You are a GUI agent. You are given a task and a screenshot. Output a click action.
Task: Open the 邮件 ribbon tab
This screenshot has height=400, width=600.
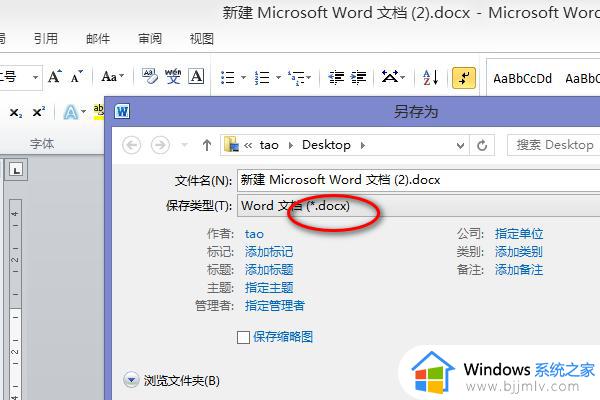98,38
